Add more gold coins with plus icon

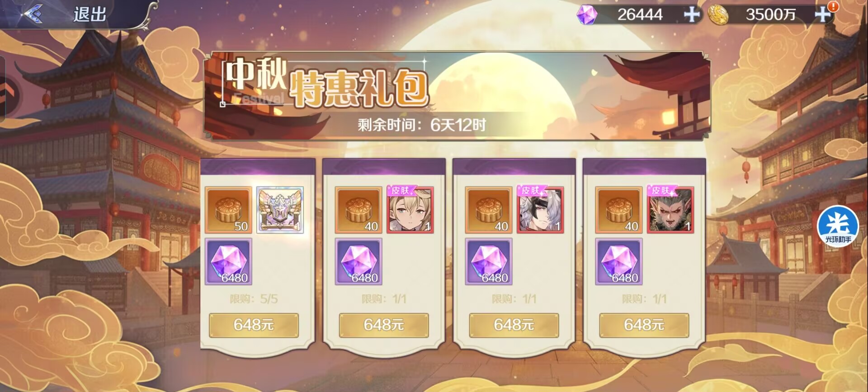(x=823, y=14)
